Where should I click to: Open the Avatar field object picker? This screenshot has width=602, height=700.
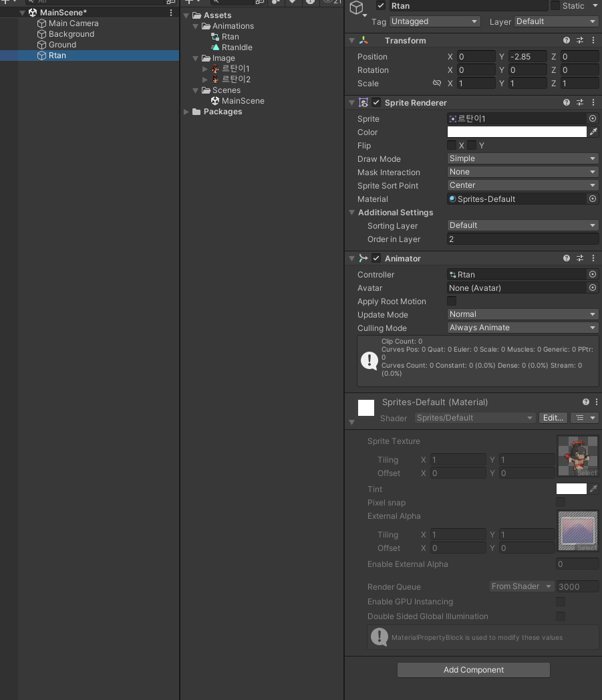point(592,287)
